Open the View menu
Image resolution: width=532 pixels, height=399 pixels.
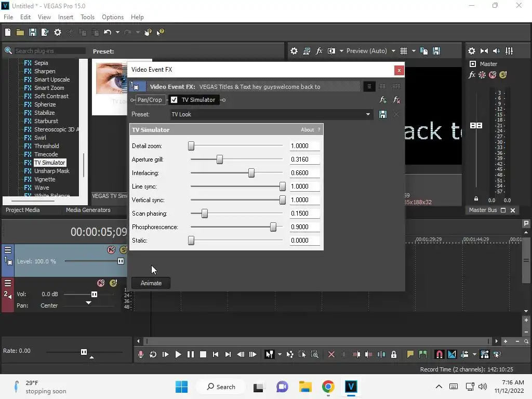pos(44,17)
